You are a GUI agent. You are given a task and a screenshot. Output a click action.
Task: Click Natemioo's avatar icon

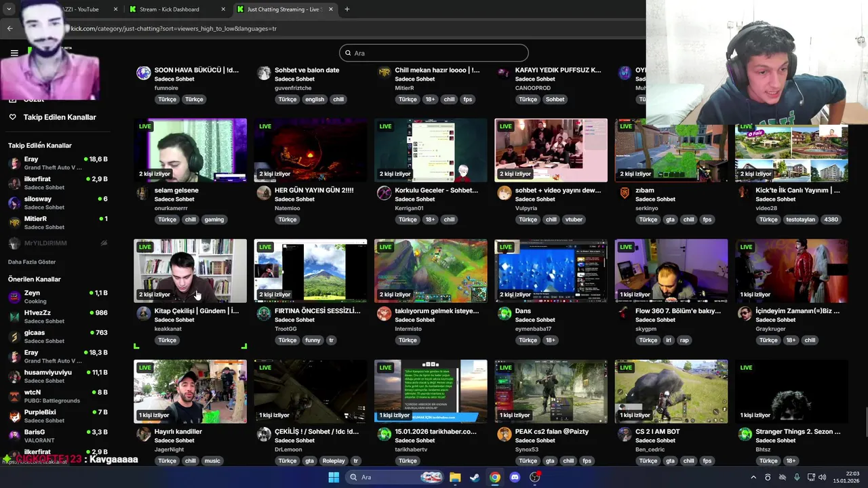pos(264,193)
